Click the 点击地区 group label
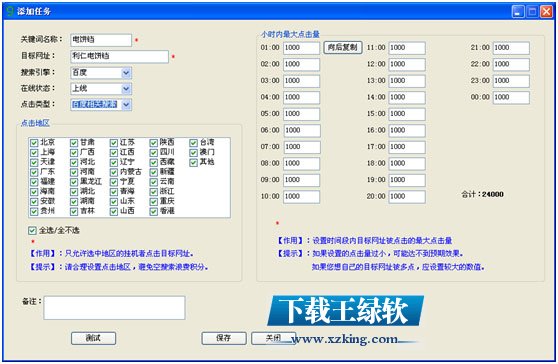Viewport: 558px width, 364px height. pyautogui.click(x=35, y=123)
